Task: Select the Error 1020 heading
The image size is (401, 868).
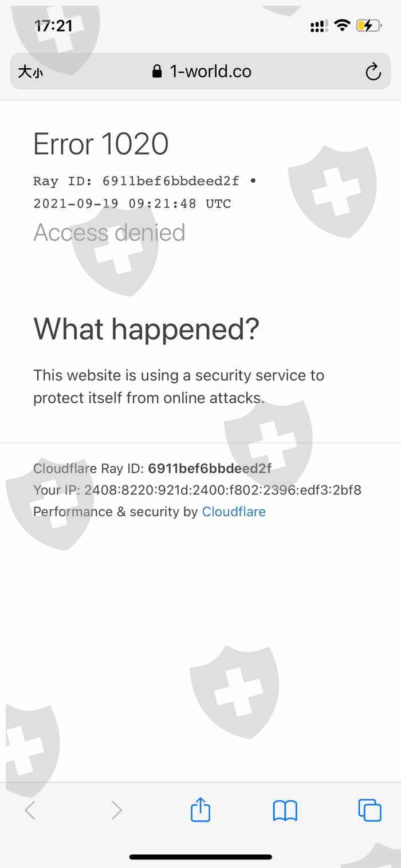Action: pyautogui.click(x=101, y=144)
